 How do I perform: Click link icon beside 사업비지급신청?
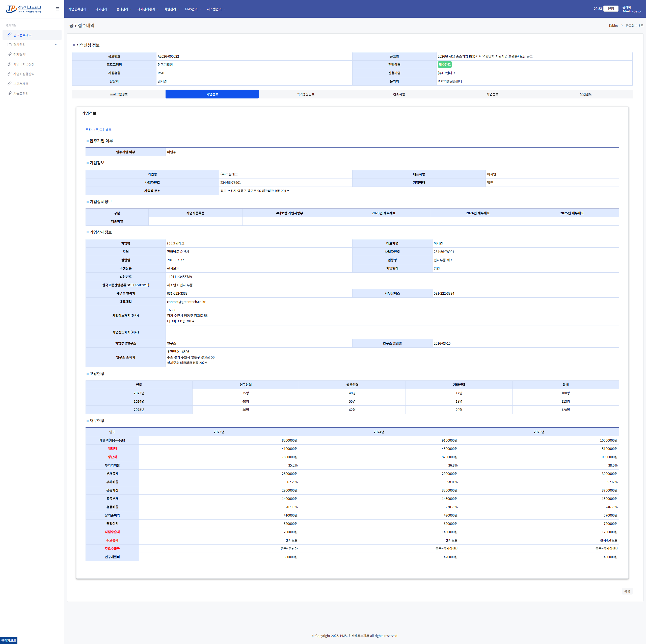[x=10, y=64]
